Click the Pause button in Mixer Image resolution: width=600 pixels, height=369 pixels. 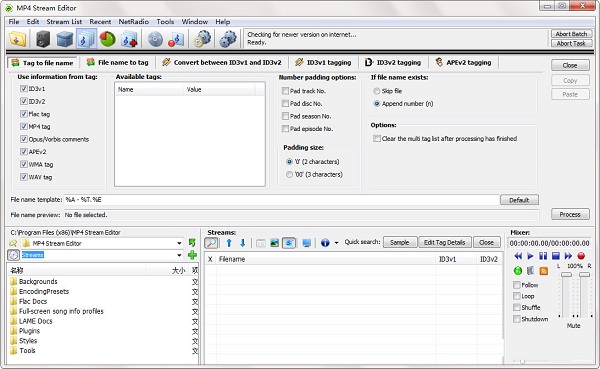coord(543,256)
